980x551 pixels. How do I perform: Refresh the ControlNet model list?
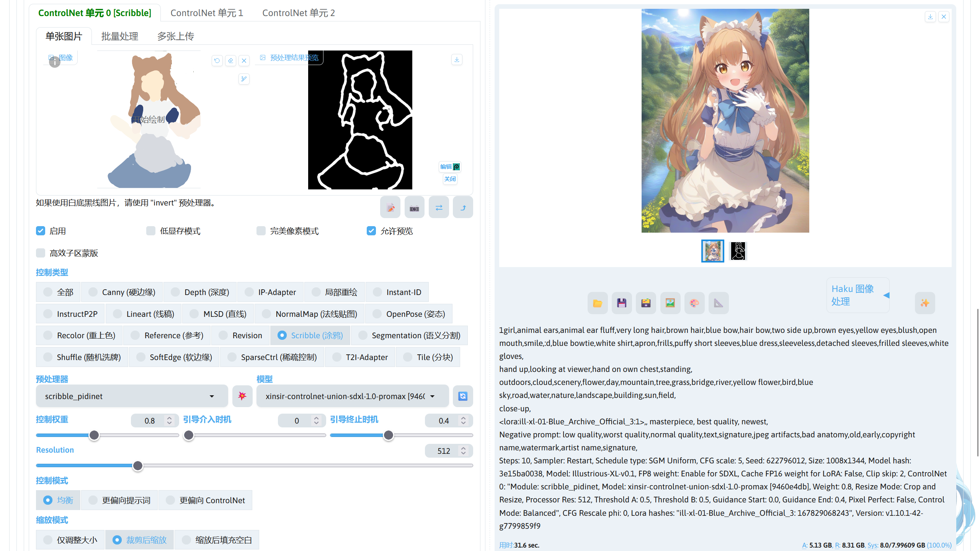(462, 396)
